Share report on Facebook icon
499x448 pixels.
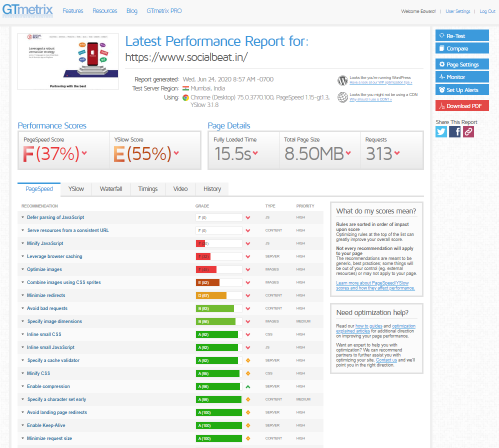[455, 131]
